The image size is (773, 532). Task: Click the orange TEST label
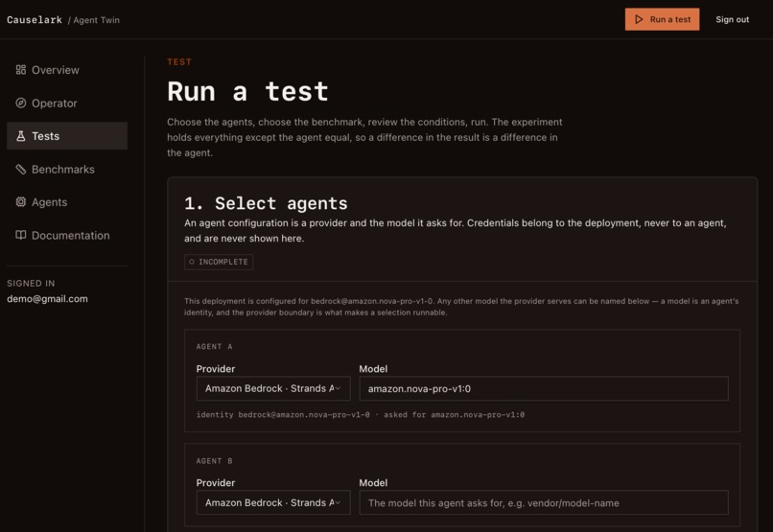(179, 62)
